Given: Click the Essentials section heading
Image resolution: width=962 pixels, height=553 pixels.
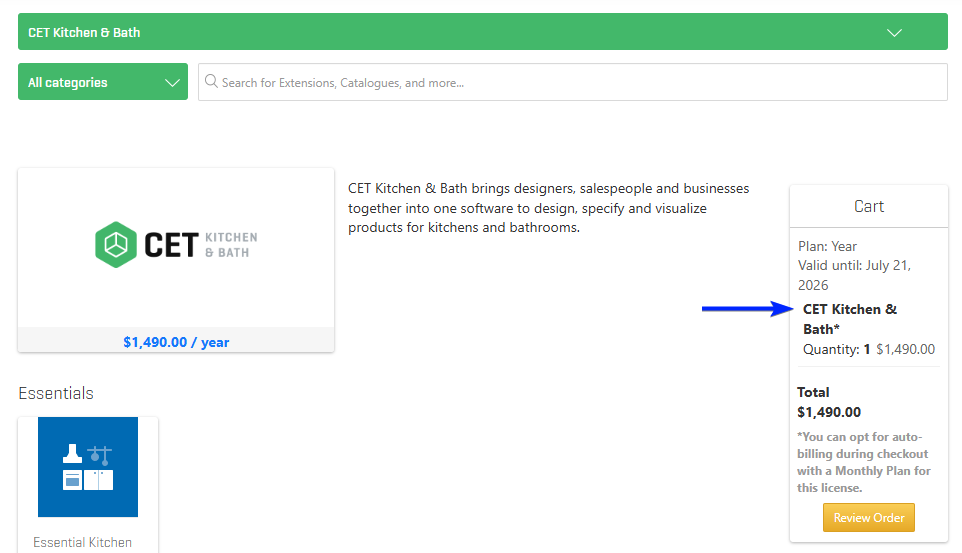Looking at the screenshot, I should (x=56, y=393).
